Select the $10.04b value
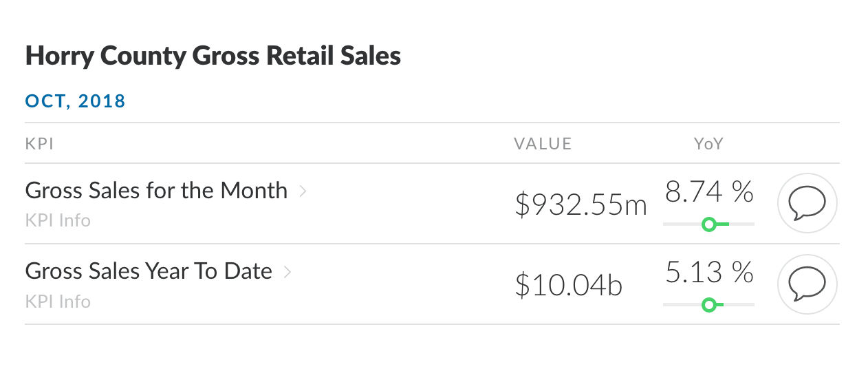868x380 pixels. click(569, 285)
